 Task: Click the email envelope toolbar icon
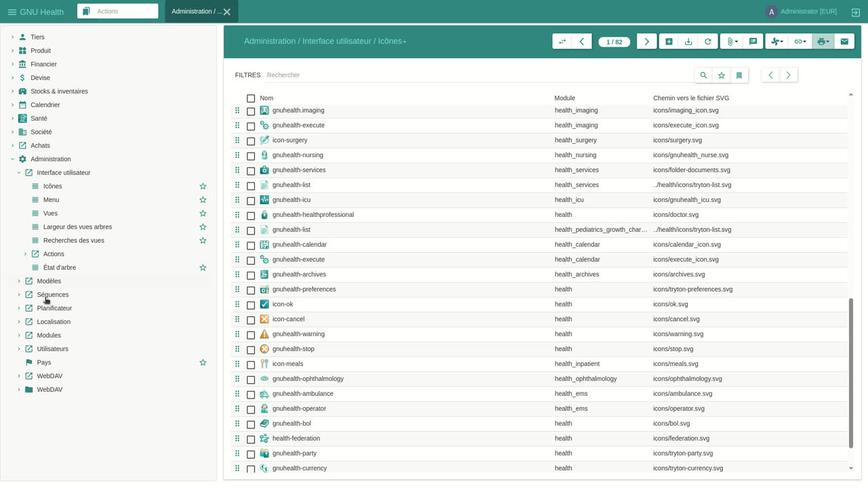[844, 41]
